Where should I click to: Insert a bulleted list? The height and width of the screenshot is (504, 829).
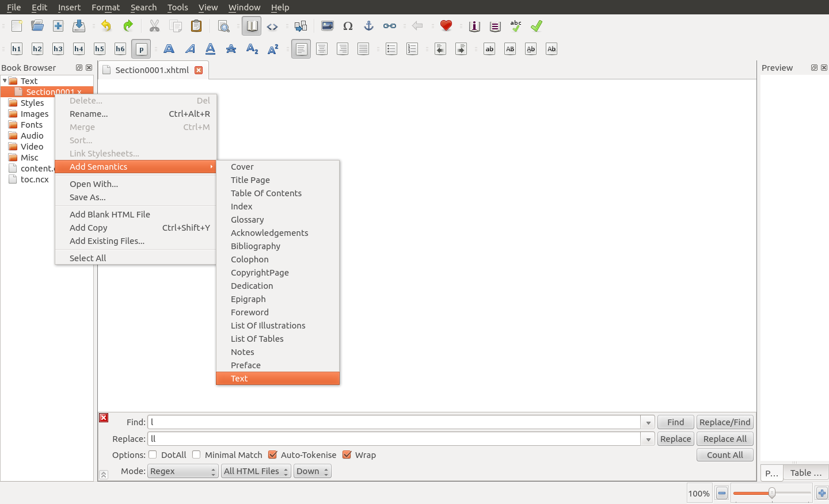tap(391, 49)
